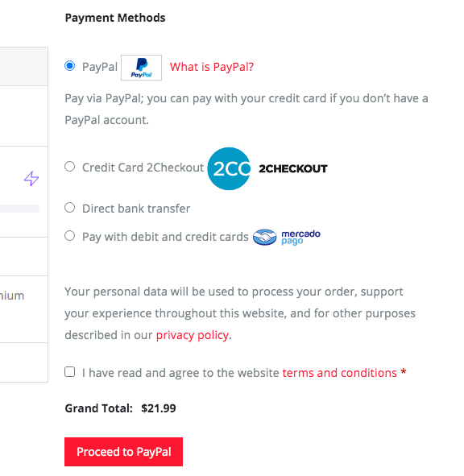Click the PayPal logo image
464x476 pixels.
(x=141, y=68)
